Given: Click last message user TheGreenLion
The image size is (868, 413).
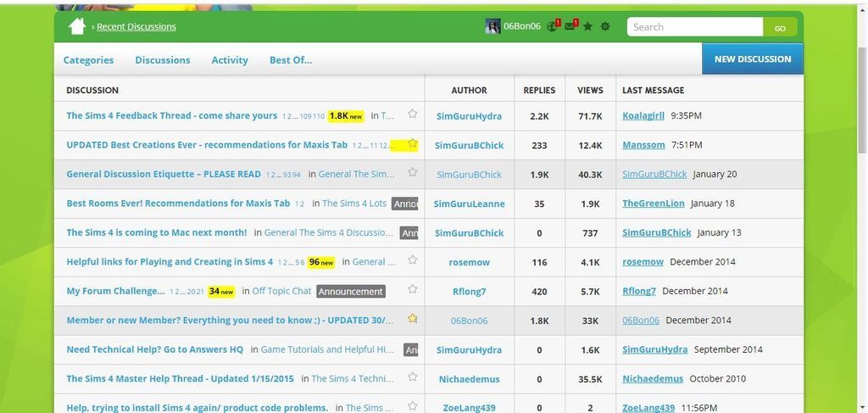Looking at the screenshot, I should pyautogui.click(x=654, y=204).
